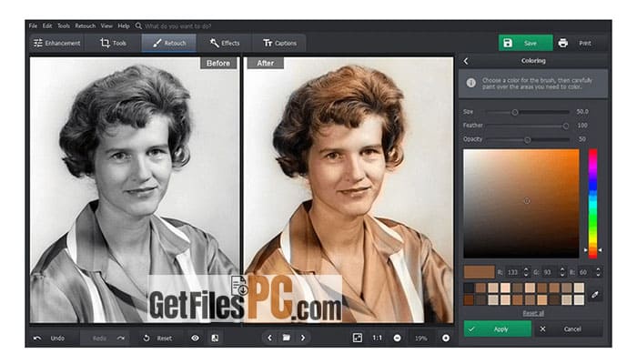Switch to the Tools tab

point(113,43)
